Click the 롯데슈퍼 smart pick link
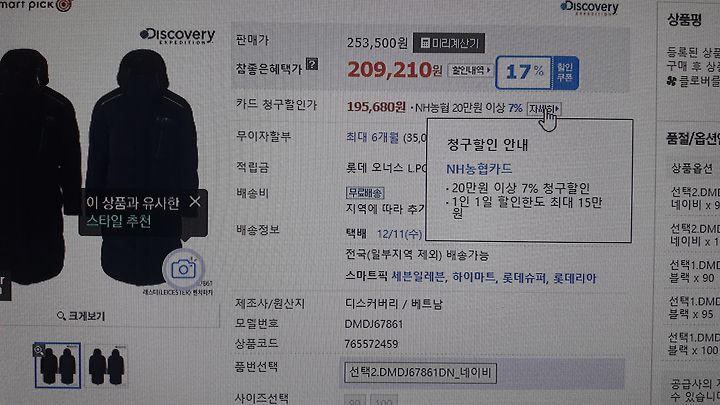The height and width of the screenshot is (405, 720). [x=524, y=277]
